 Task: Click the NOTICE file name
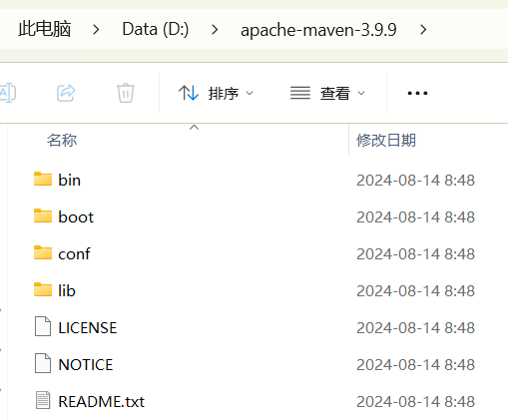(x=86, y=365)
